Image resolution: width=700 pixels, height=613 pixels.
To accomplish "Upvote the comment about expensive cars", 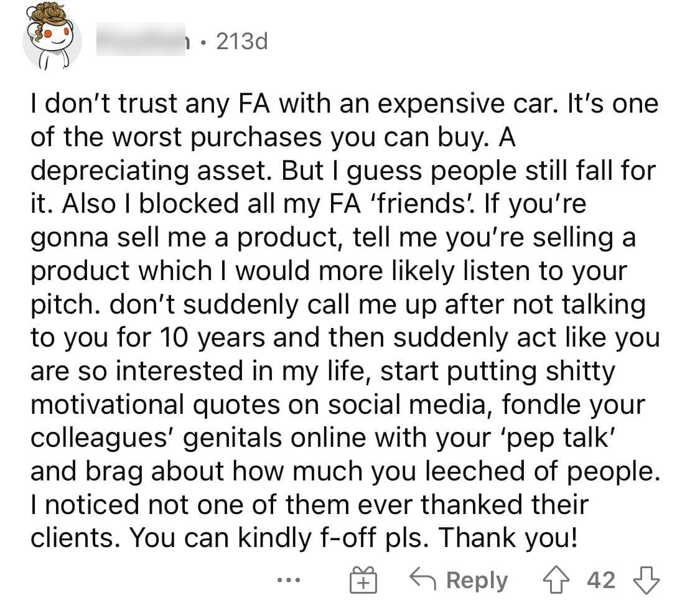I will pyautogui.click(x=556, y=579).
